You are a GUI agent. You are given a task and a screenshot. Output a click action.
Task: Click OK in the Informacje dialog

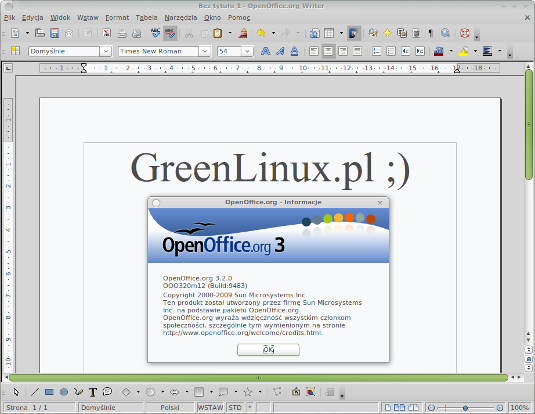tap(269, 349)
